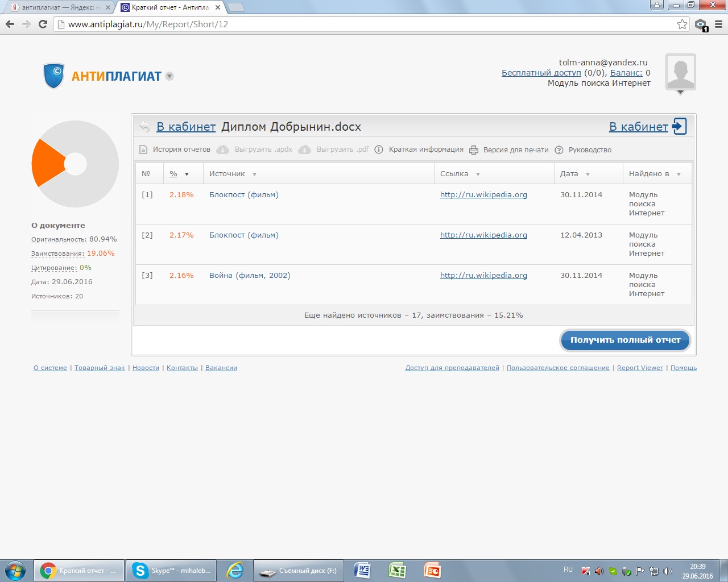Viewport: 728px width, 582px height.
Task: Open the Война (фильм, 2002) source link
Action: [250, 275]
